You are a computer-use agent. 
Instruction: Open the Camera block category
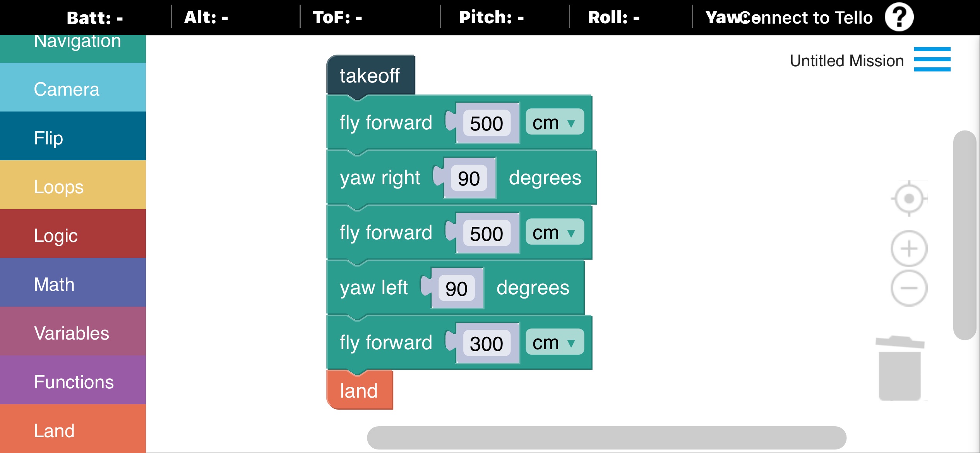click(73, 89)
